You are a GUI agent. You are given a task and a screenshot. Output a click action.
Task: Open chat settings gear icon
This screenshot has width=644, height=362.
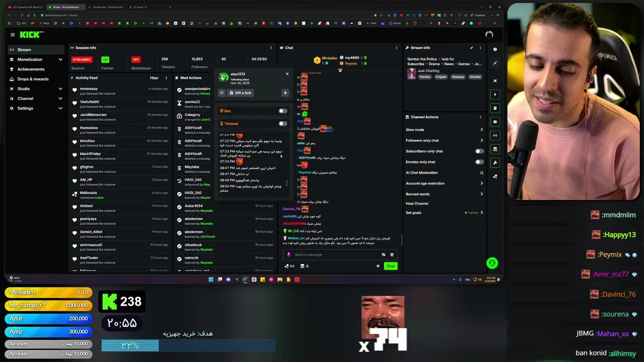(x=378, y=266)
